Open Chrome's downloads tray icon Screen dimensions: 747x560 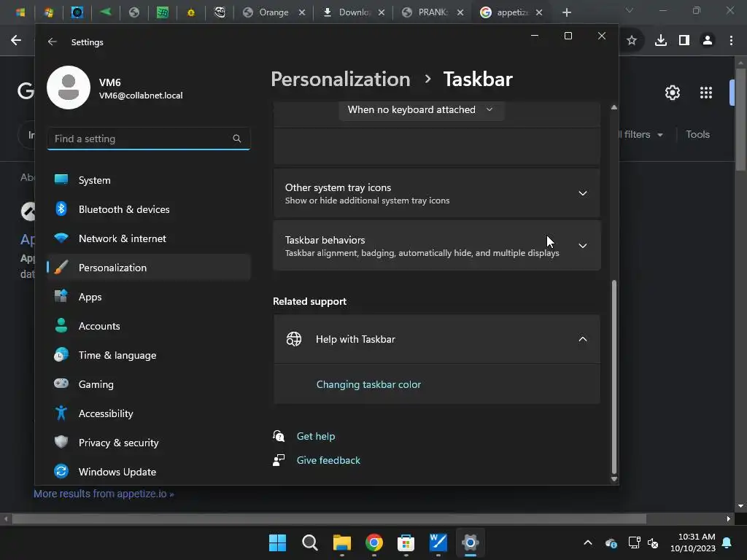[661, 41]
